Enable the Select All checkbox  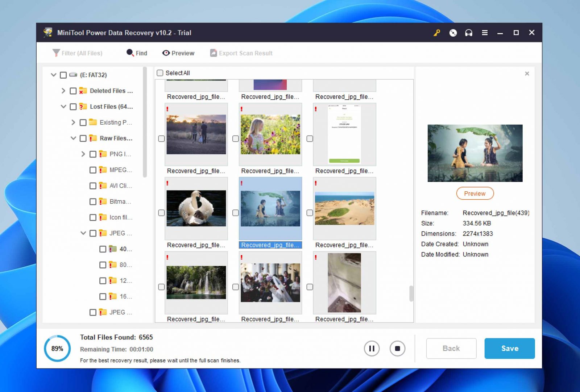click(x=159, y=73)
